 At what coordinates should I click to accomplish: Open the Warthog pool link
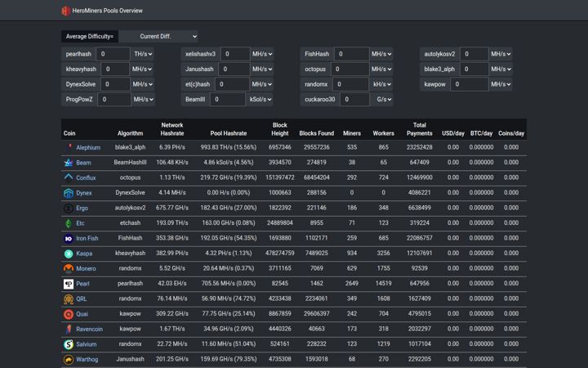pos(87,359)
